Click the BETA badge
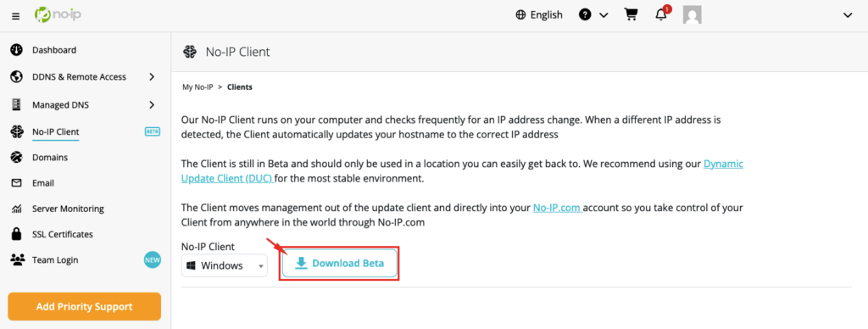Viewport: 868px width, 329px height. click(153, 131)
